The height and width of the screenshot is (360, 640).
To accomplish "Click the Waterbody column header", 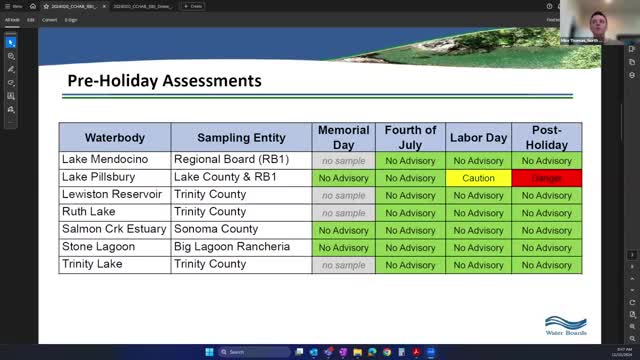I will click(115, 138).
